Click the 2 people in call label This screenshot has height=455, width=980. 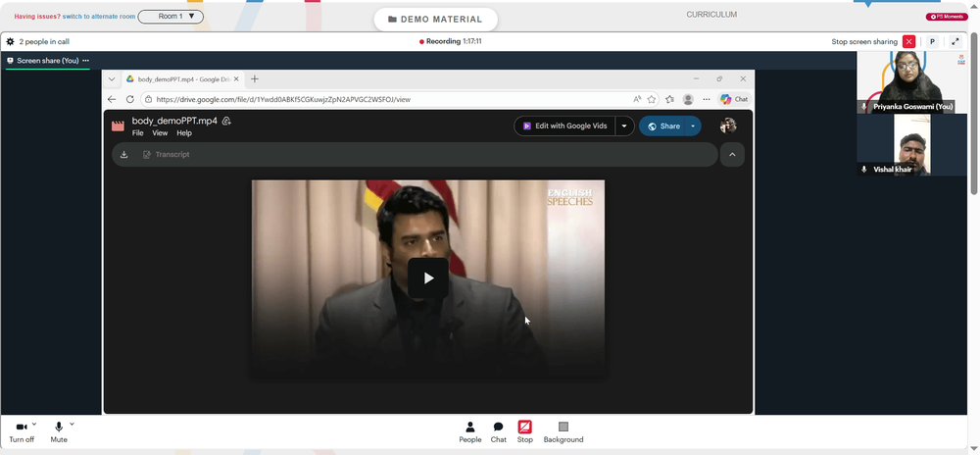(44, 42)
